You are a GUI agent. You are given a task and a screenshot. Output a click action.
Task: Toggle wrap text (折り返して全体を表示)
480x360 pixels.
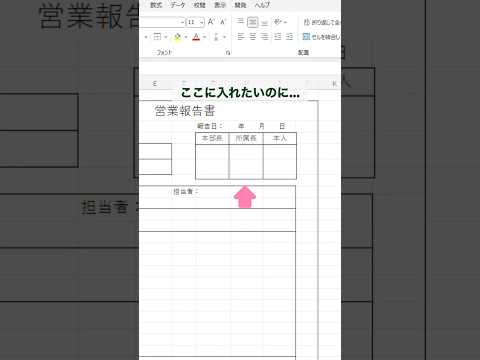321,22
